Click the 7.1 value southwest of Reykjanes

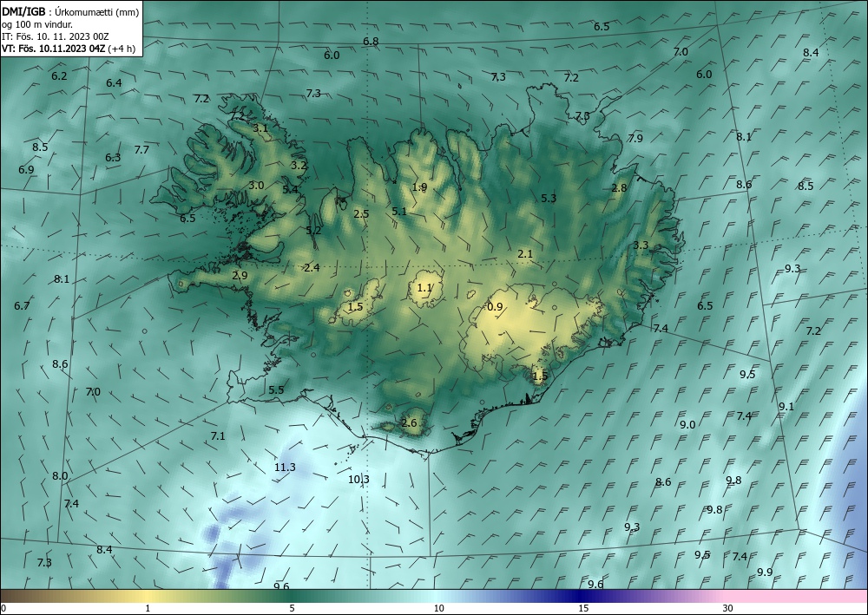click(x=218, y=436)
